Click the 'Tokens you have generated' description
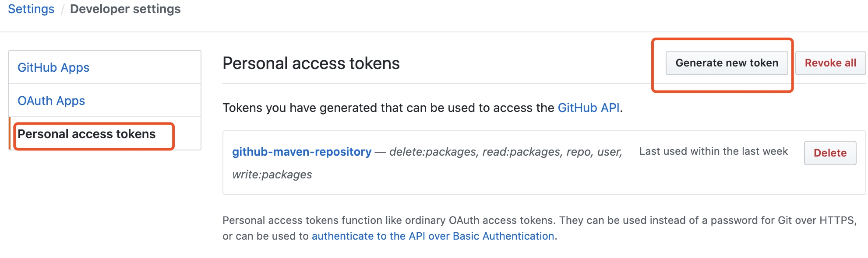 [x=389, y=108]
